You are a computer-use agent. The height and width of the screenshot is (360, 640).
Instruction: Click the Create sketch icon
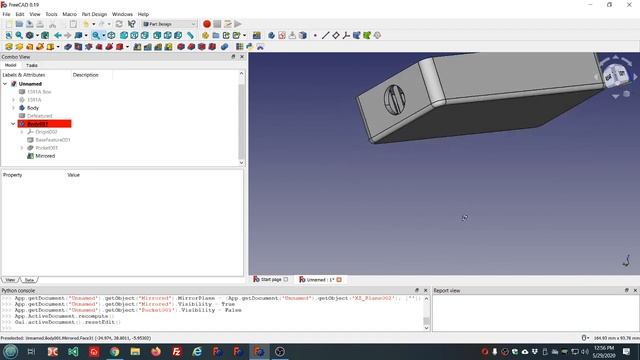point(282,36)
